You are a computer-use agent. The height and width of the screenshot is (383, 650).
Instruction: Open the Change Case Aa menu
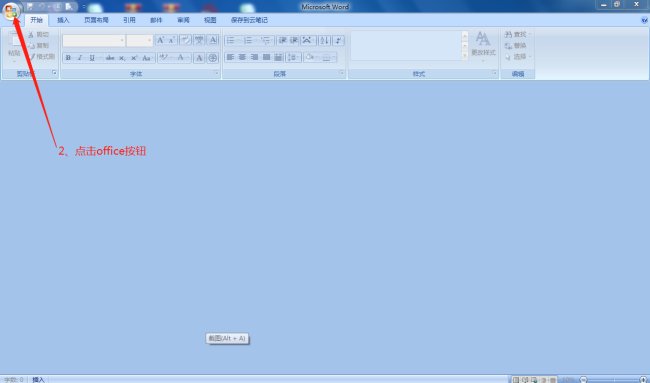(146, 58)
